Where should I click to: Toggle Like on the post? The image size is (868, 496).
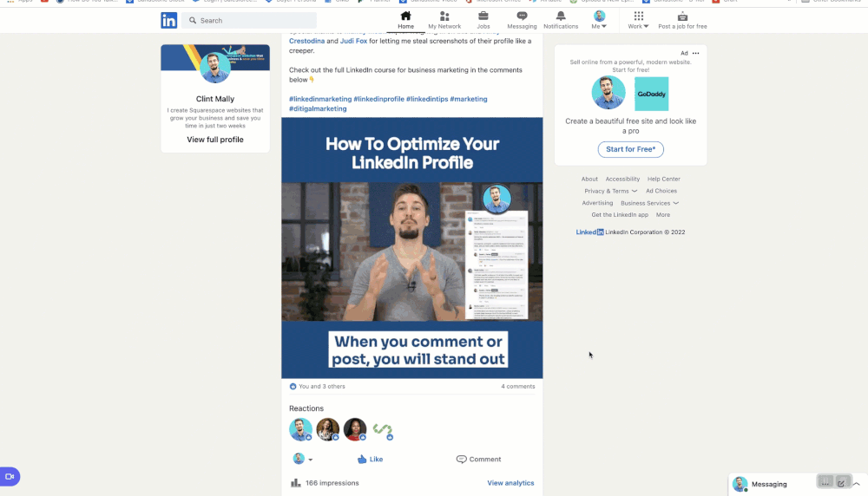pyautogui.click(x=370, y=459)
